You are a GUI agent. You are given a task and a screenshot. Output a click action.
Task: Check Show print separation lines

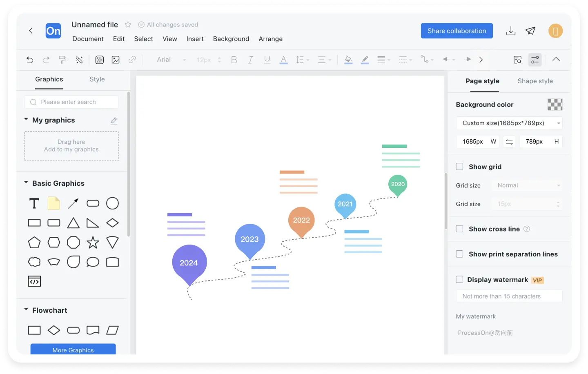point(459,254)
